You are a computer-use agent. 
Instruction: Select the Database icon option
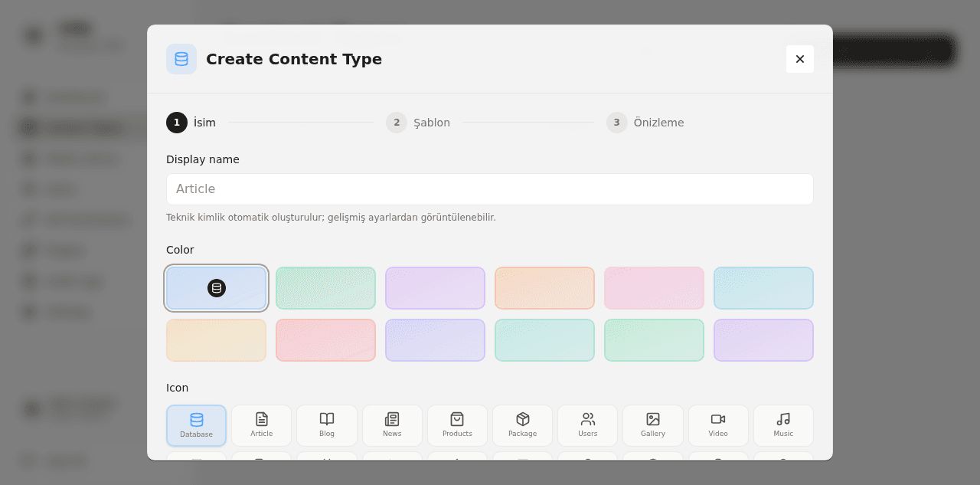click(x=196, y=425)
